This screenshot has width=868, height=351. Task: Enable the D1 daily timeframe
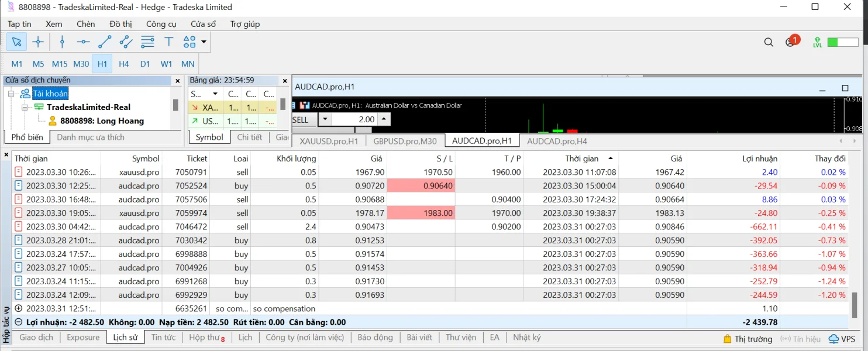[145, 64]
